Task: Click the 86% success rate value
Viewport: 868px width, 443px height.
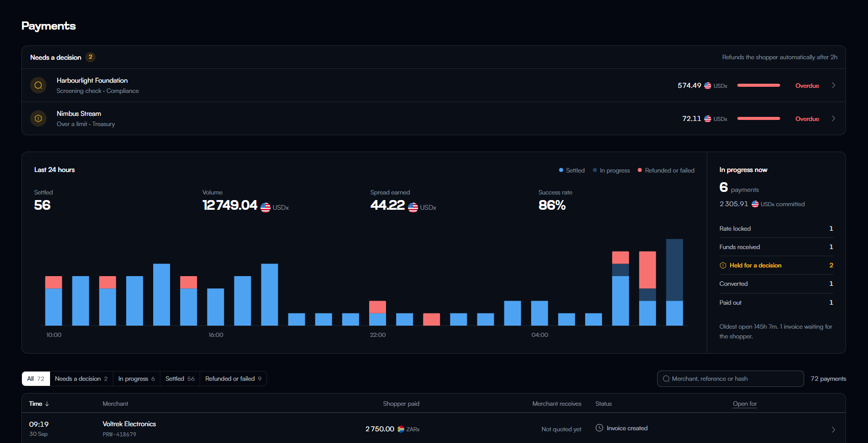Action: click(x=552, y=205)
